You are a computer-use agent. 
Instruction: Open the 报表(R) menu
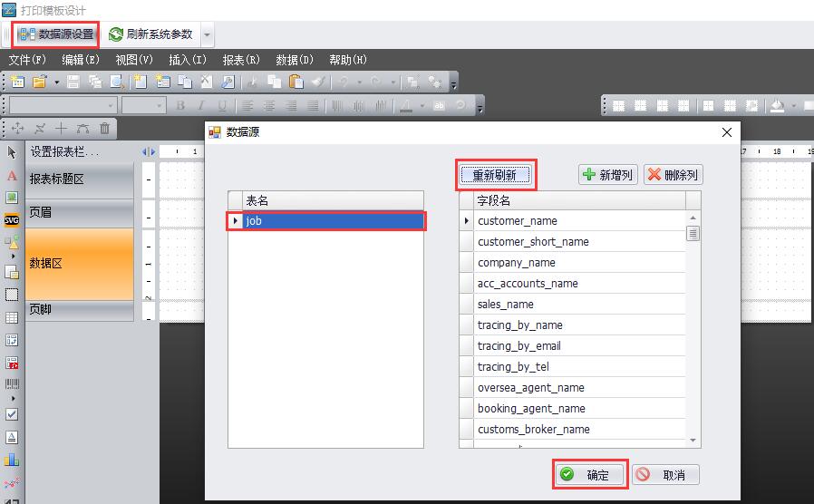coord(241,60)
